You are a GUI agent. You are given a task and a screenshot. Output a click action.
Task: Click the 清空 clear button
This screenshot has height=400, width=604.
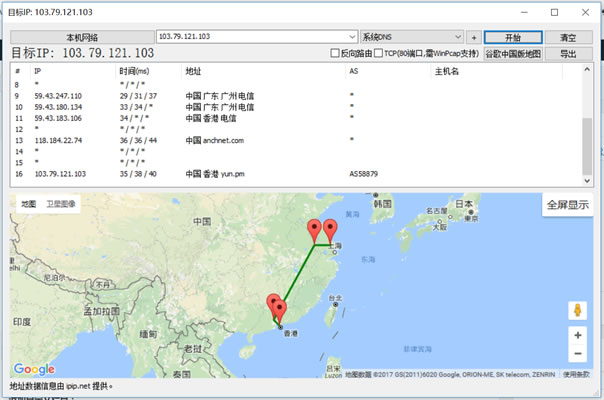click(568, 37)
